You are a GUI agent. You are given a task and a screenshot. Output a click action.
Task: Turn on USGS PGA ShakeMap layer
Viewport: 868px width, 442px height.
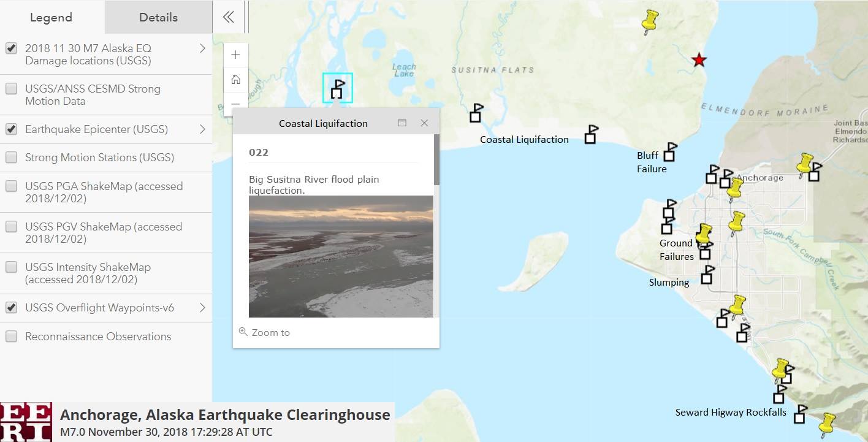[11, 186]
